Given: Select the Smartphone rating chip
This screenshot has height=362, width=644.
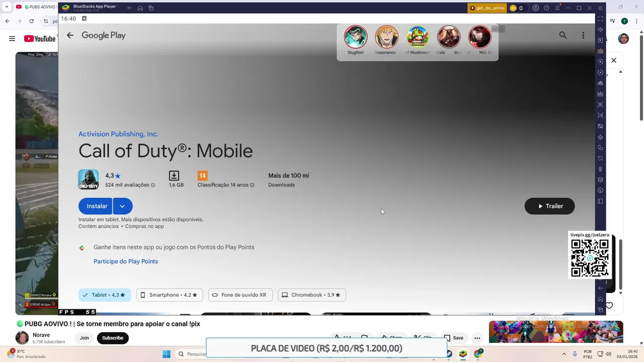Looking at the screenshot, I should [x=169, y=295].
